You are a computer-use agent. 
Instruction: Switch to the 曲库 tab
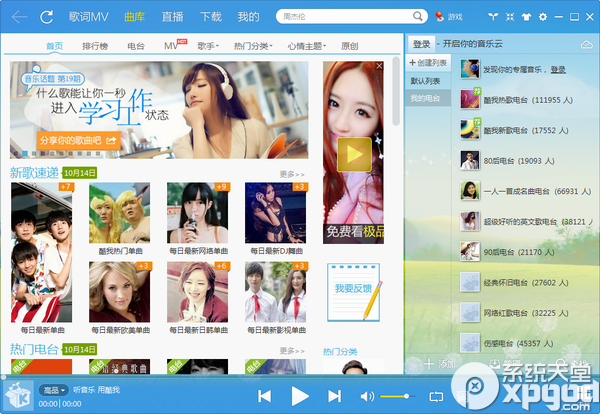(134, 17)
